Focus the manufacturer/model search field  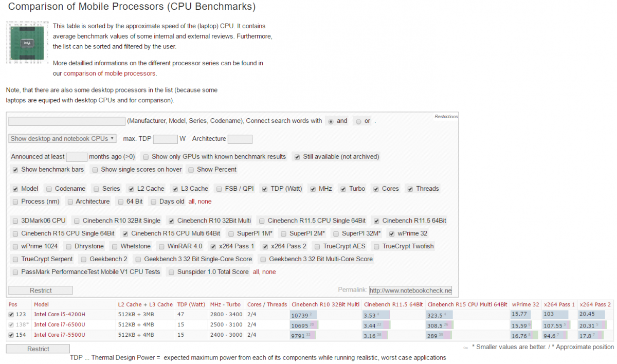click(67, 121)
